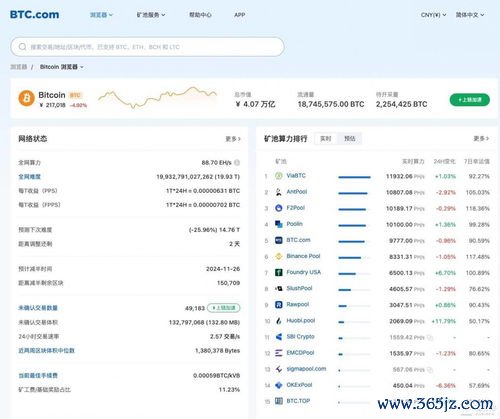Click the Huobi.pool flame icon
Viewport: 500px width, 419px height.
279,321
